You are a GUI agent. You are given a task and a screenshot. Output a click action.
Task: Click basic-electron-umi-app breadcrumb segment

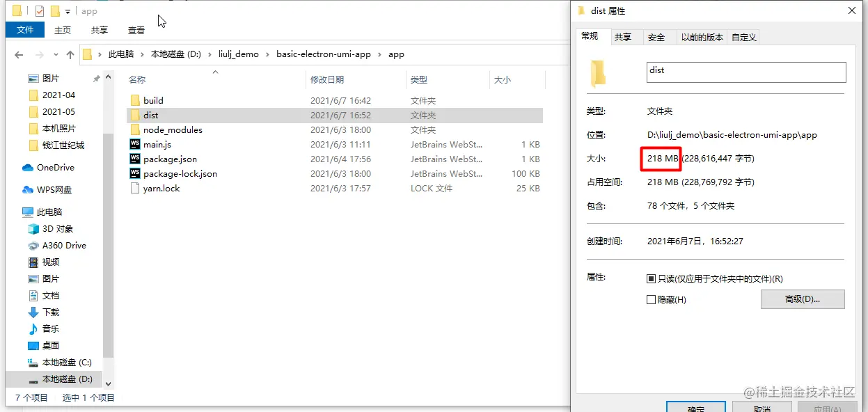(324, 54)
